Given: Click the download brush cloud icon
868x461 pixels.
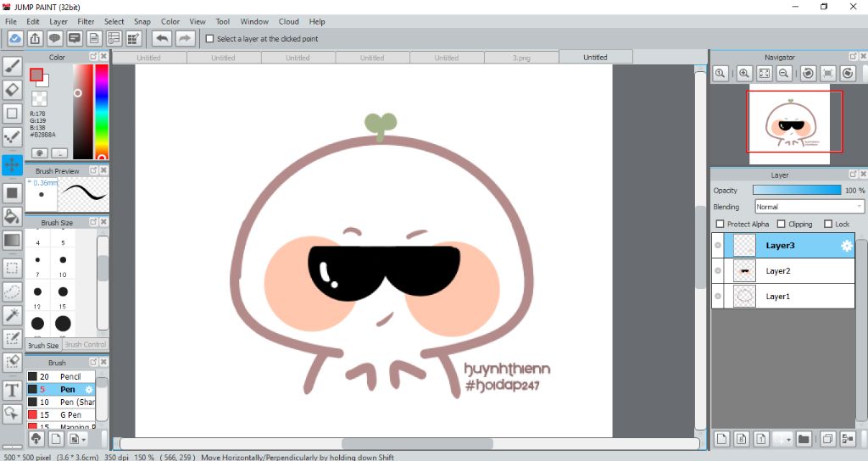Looking at the screenshot, I should [36, 439].
